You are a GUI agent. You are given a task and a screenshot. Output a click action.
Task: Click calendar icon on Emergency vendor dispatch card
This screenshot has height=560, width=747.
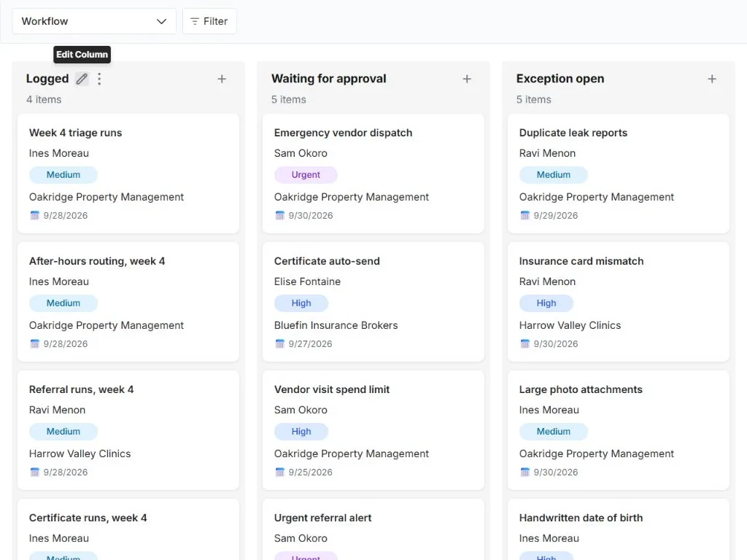click(279, 215)
